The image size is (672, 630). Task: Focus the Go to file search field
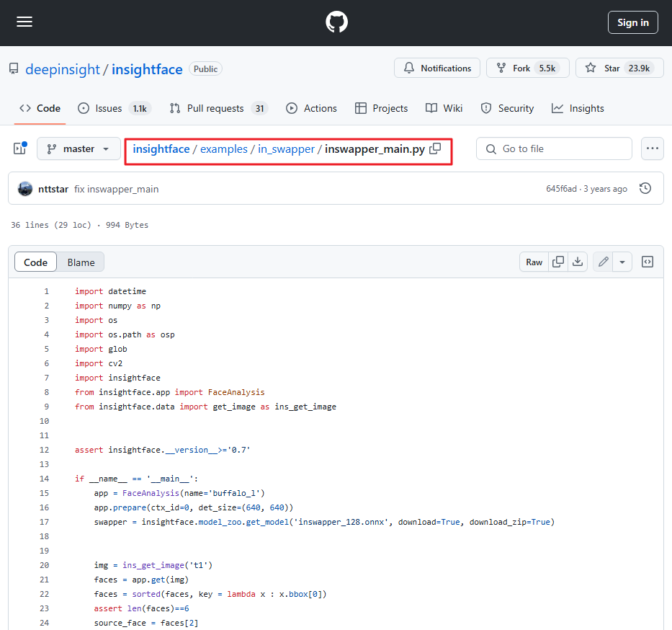(554, 148)
